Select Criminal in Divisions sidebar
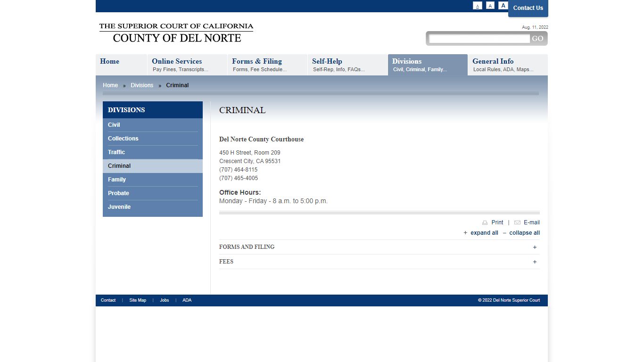 [x=153, y=166]
